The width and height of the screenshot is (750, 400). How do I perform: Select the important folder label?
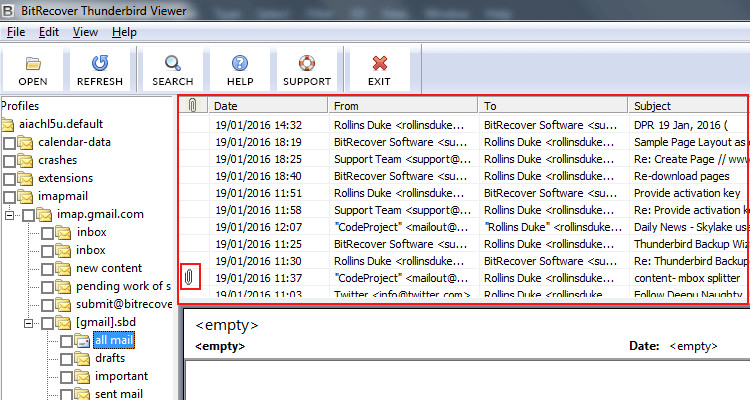[121, 376]
